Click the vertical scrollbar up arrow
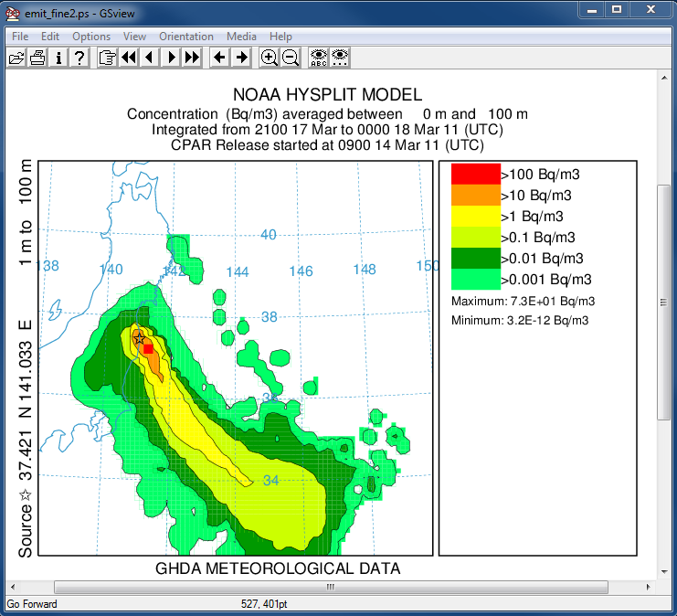Screen dimensions: 677x616 (664, 78)
